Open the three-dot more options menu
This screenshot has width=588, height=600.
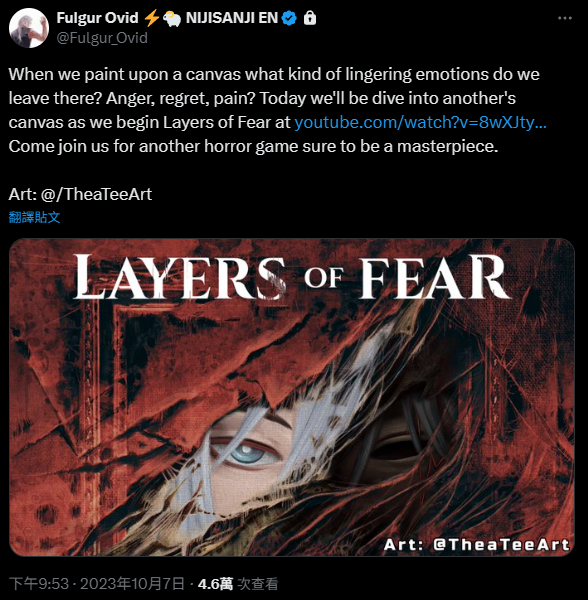click(565, 18)
